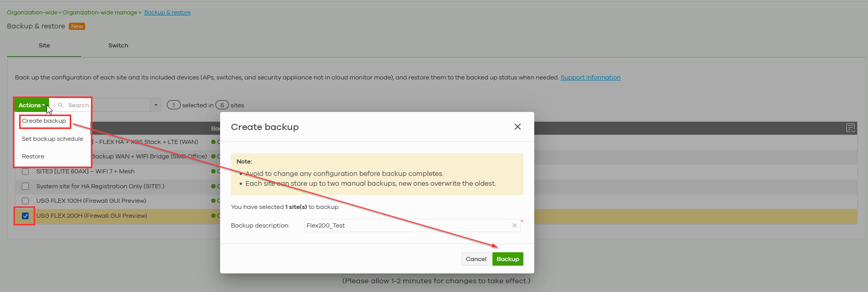Open the search filter dropdown arrow
Image resolution: width=868 pixels, height=292 pixels.
tap(156, 105)
